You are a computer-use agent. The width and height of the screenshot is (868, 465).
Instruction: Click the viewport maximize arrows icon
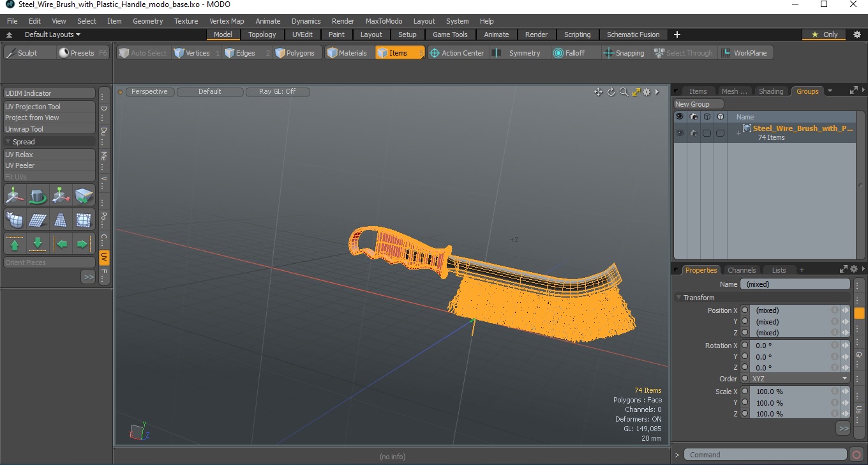(636, 92)
